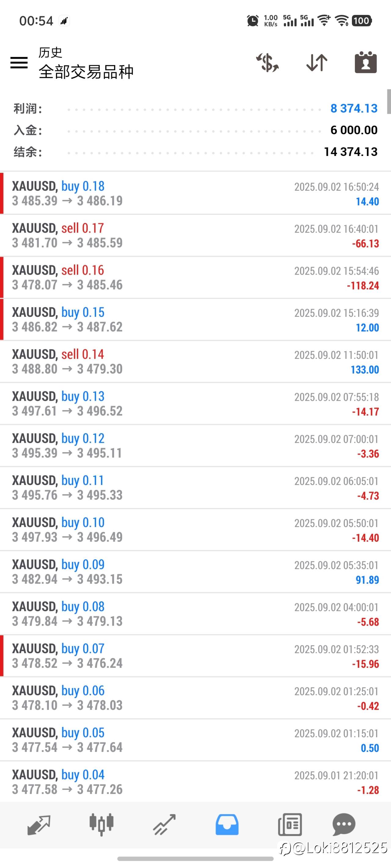The height and width of the screenshot is (868, 391).
Task: Expand the XAUUSD sell 0.17 trade
Action: tap(196, 236)
